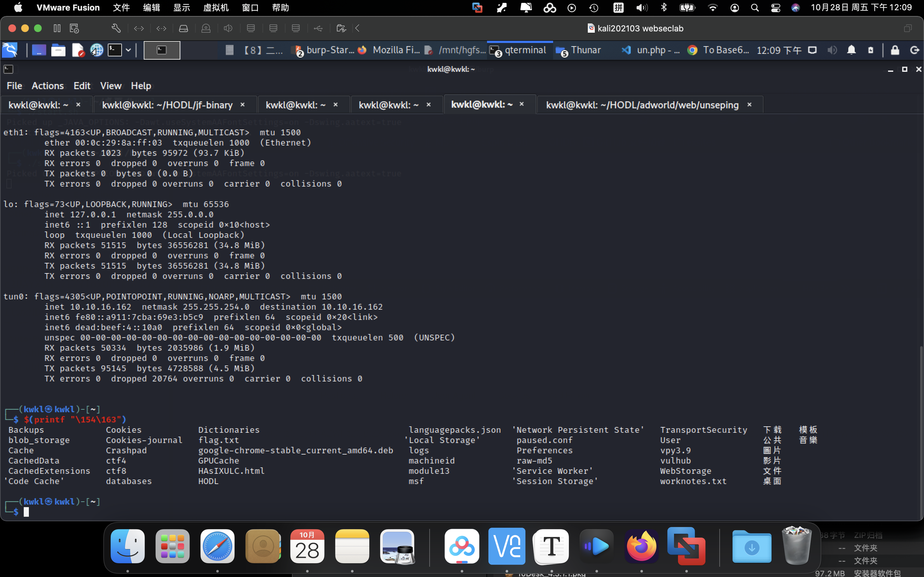This screenshot has height=577, width=924.
Task: Click Kali panel notification bell
Action: point(851,50)
